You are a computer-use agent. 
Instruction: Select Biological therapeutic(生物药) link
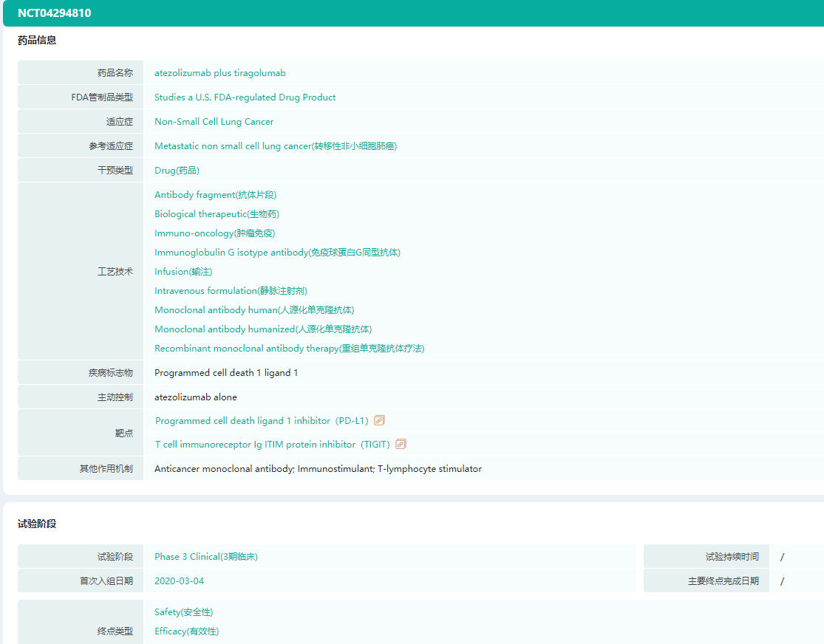point(217,214)
